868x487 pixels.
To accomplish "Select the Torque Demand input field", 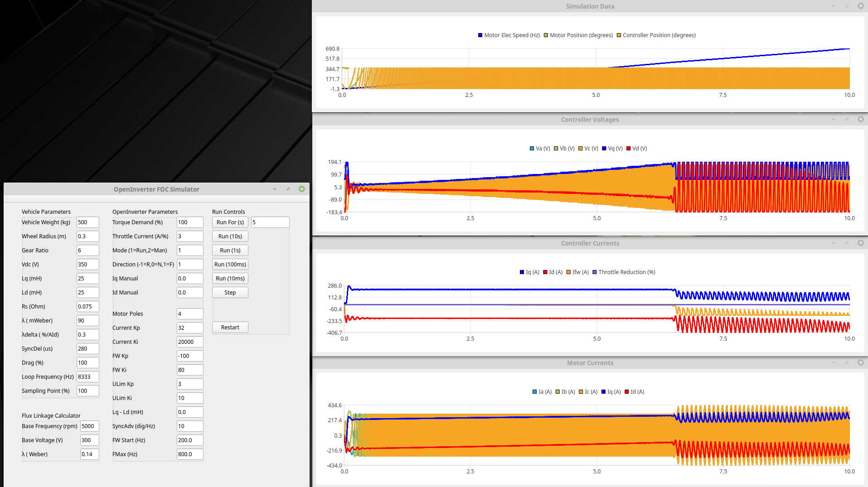I will (x=189, y=222).
